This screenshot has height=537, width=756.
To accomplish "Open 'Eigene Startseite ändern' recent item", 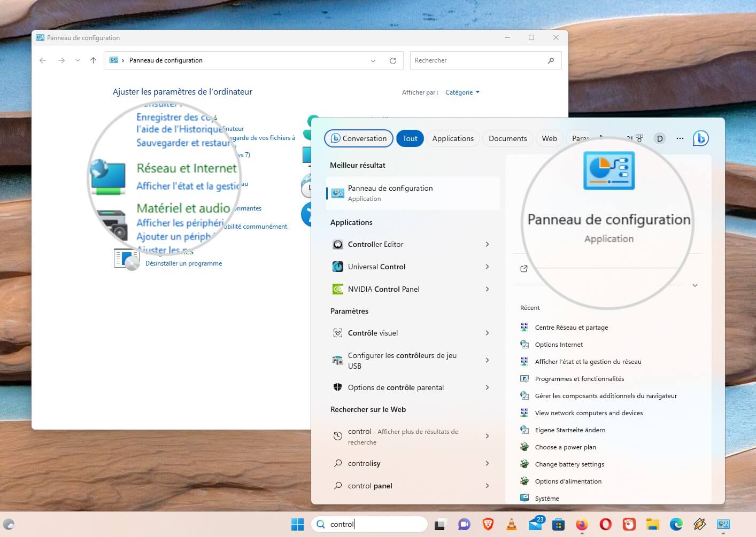I will click(x=570, y=430).
